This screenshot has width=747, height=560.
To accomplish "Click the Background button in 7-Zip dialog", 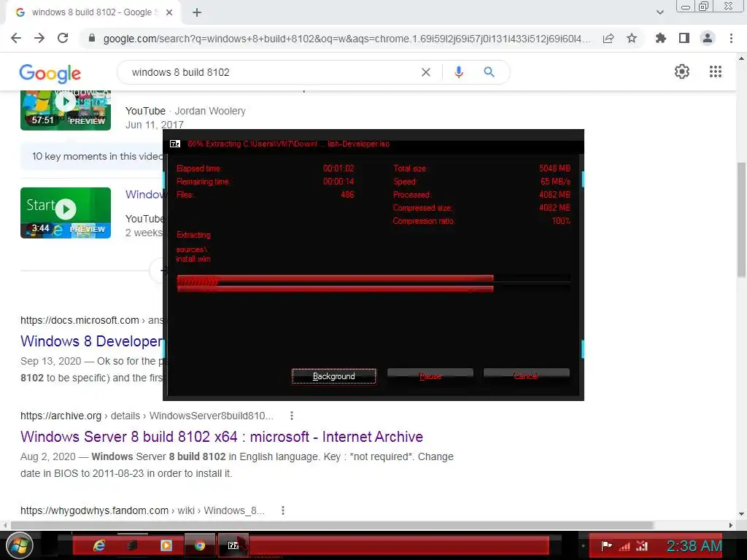I will click(x=334, y=376).
